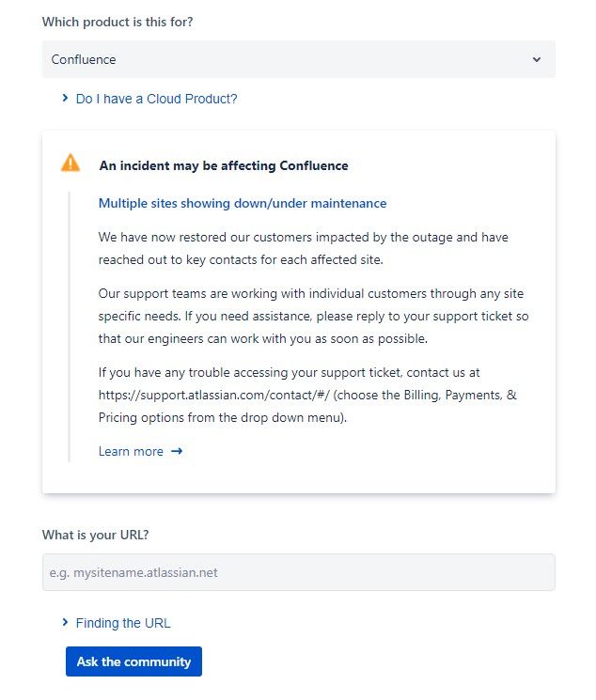Screen dimensions: 596x700
Task: Select the 'An incident may be affecting Confluence' heading
Action: coord(224,165)
